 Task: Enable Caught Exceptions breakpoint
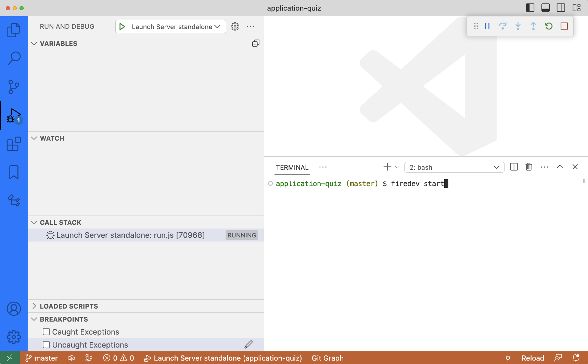46,332
